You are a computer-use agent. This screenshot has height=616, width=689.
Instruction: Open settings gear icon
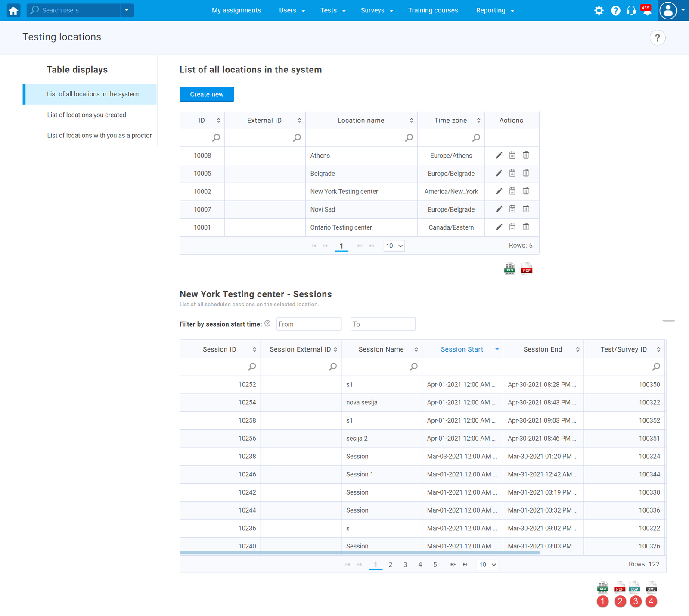point(599,10)
